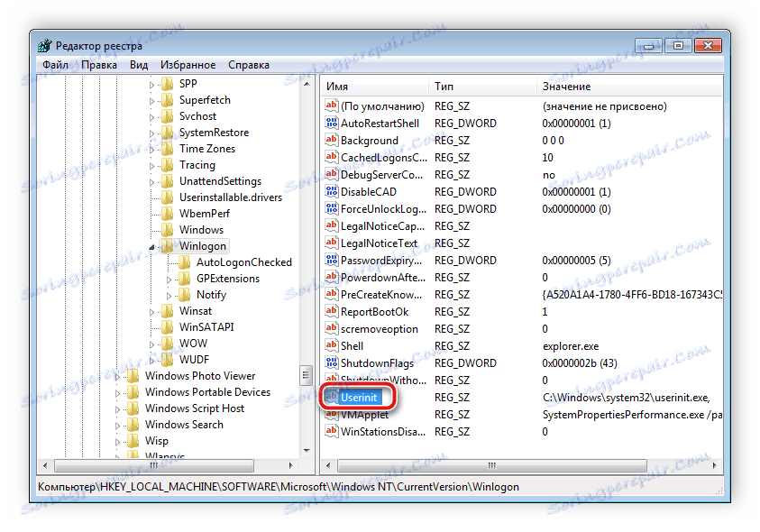760x532 pixels.
Task: Select the WUDF folder icon
Action: tap(168, 360)
